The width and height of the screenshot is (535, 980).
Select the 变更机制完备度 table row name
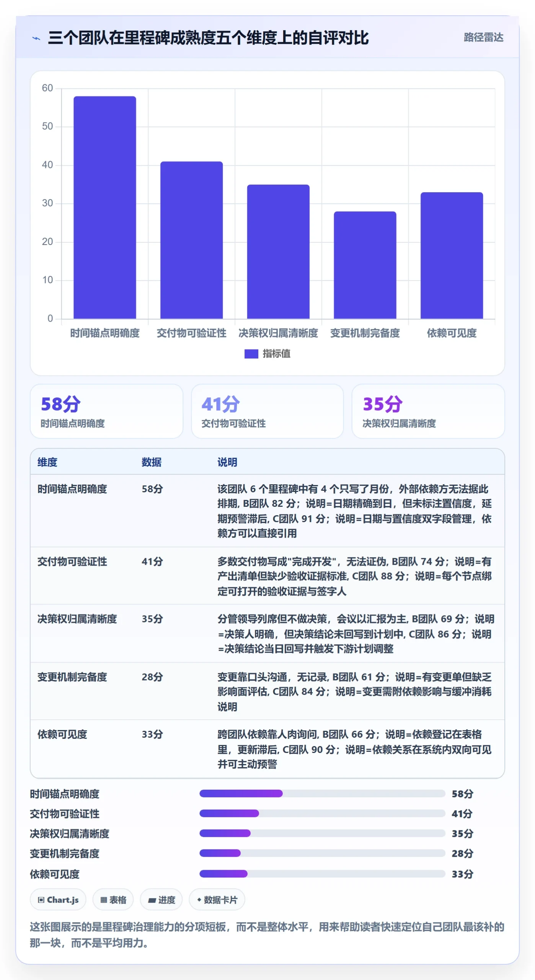72,677
